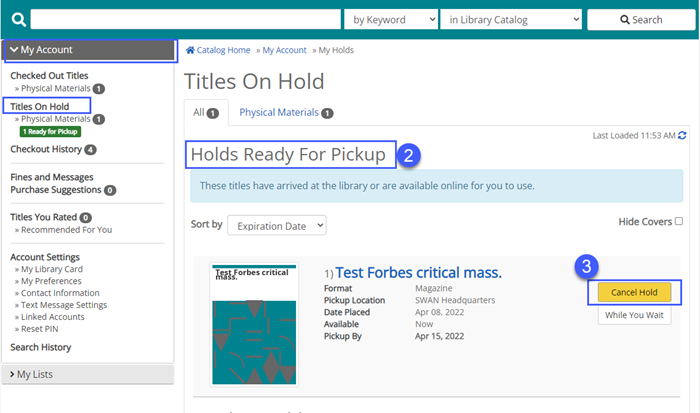Expand the My Lists section
Screen dimensions: 700x413
click(88, 374)
